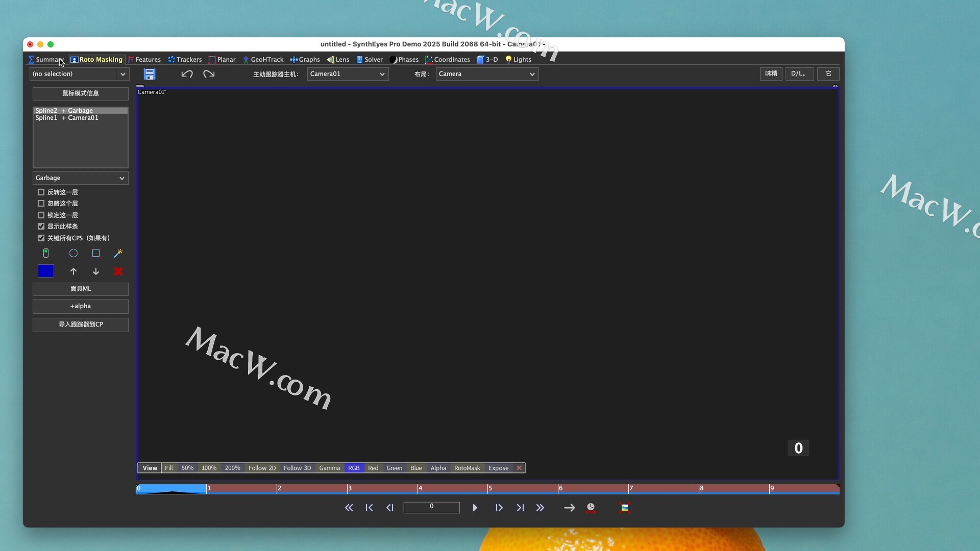980x551 pixels.
Task: Select the magic wand tool
Action: pos(118,253)
